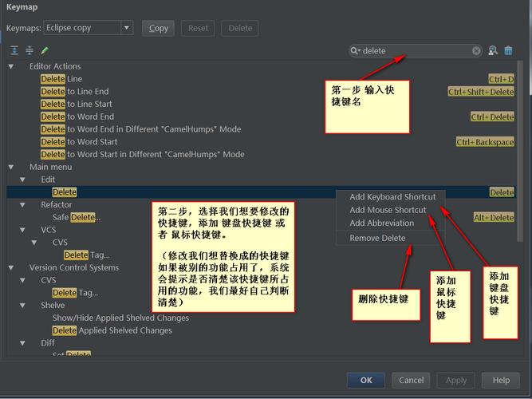Viewport: 532px width, 399px height.
Task: Click the Apply button
Action: [456, 380]
